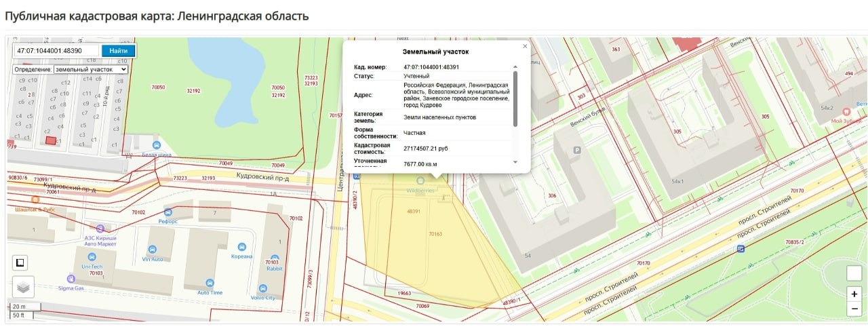Click parcel label 494
868x331 pixels.
point(848,73)
